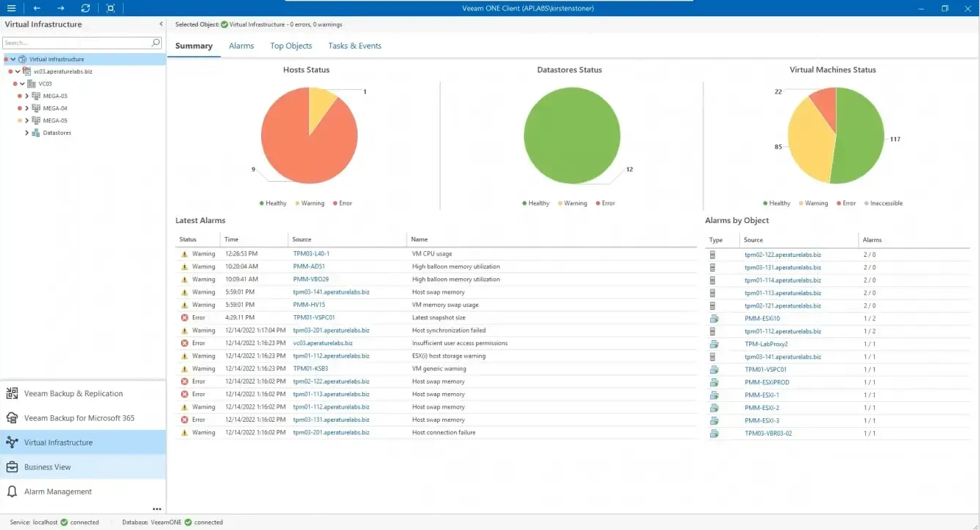
Task: Click the full screen toolbar icon
Action: (x=110, y=8)
